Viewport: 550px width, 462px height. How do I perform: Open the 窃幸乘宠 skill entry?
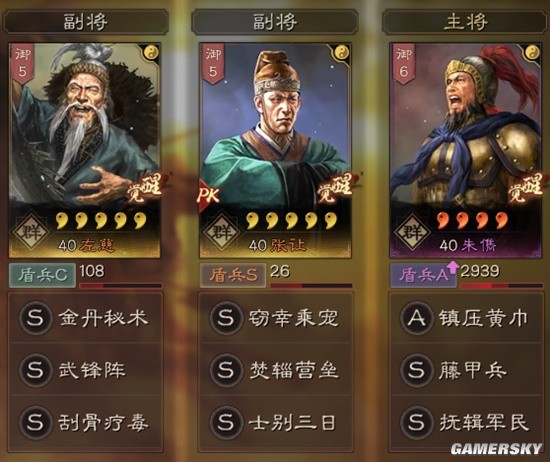pyautogui.click(x=275, y=317)
